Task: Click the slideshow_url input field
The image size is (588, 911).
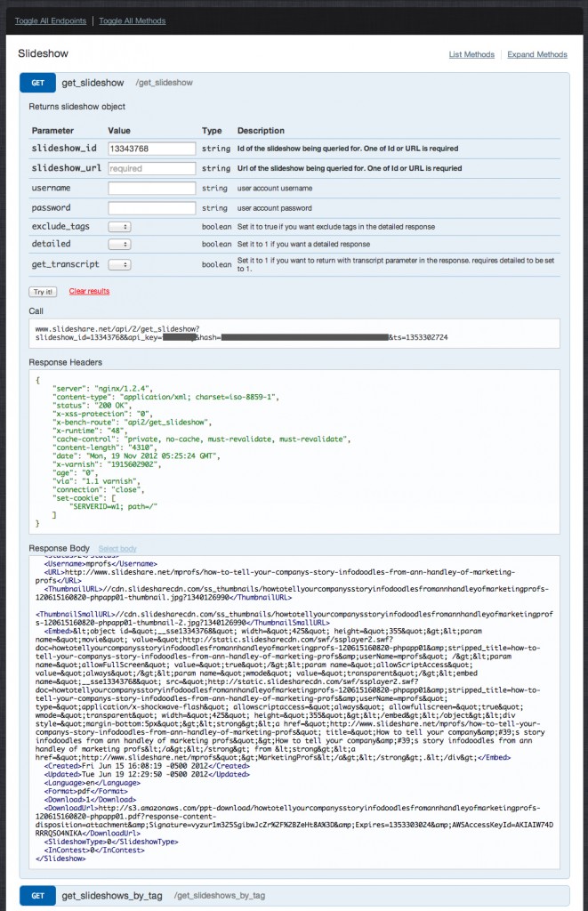Action: (x=151, y=168)
